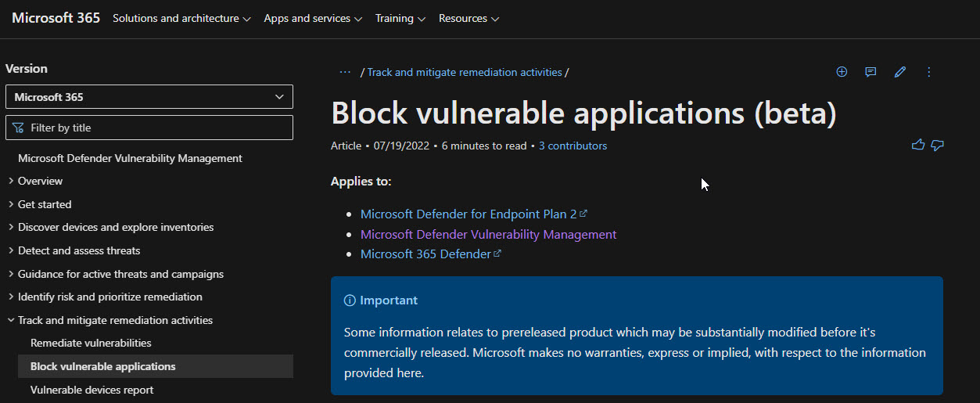The image size is (980, 403).
Task: Open Remediate vulnerabilities page
Action: (91, 343)
